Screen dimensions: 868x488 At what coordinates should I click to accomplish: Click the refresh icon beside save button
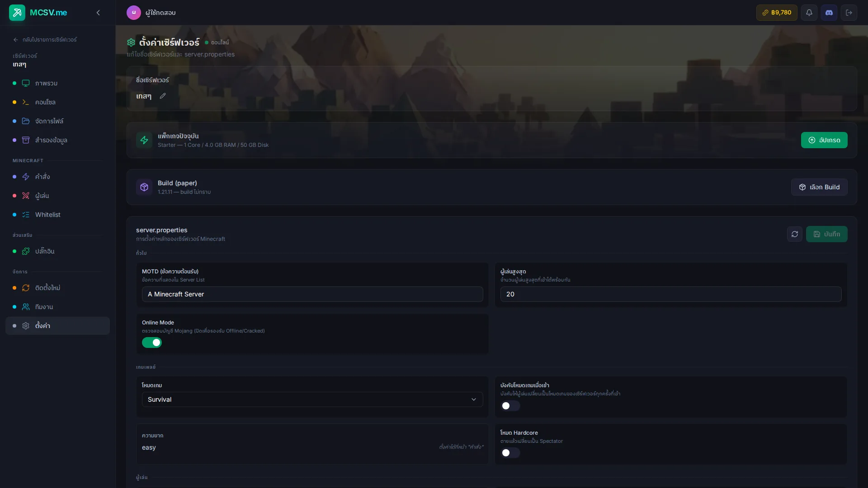[x=794, y=234]
